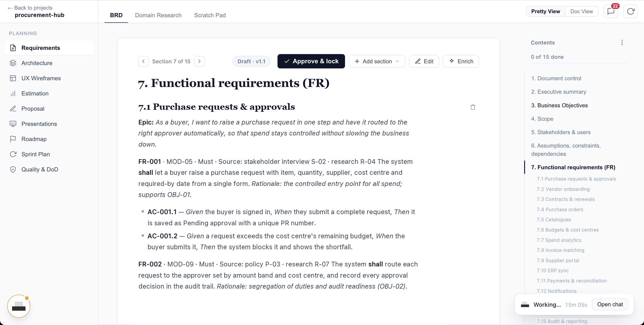Open the Requirements planning item
The height and width of the screenshot is (325, 644).
click(x=49, y=48)
